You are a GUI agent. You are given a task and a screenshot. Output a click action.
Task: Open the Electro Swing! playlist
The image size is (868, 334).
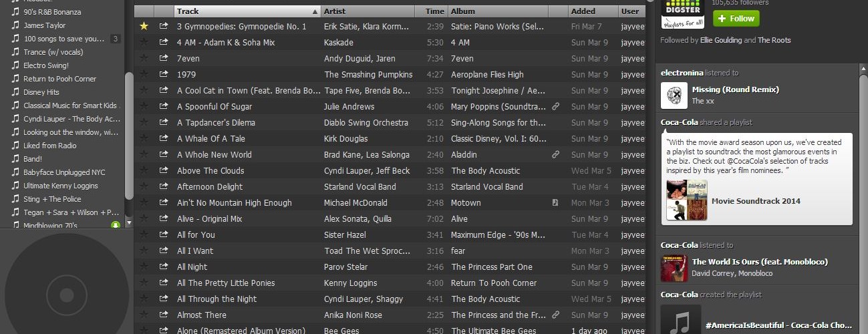(x=46, y=65)
